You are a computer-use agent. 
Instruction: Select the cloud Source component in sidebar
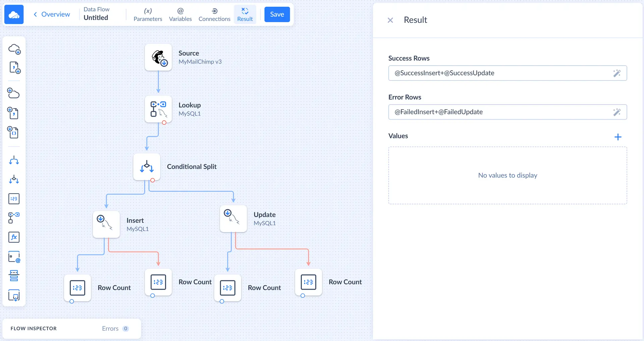pos(14,49)
